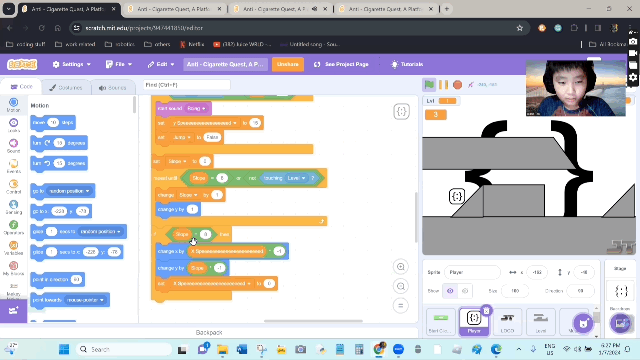Go to browser home icon
Viewport: 640px width, 360px height.
tap(58, 28)
